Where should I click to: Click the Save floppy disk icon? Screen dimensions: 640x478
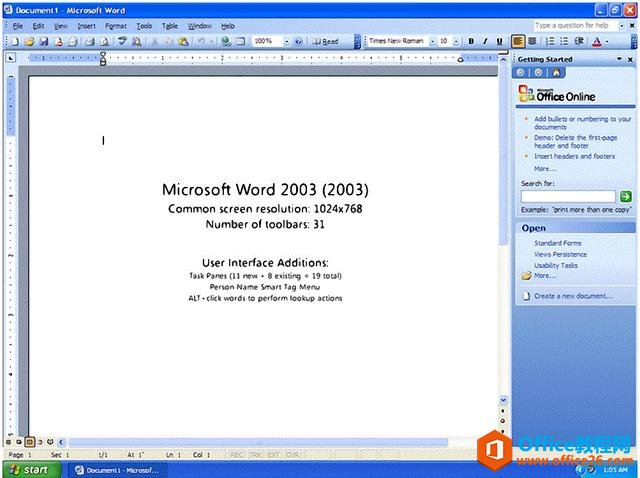tap(44, 41)
